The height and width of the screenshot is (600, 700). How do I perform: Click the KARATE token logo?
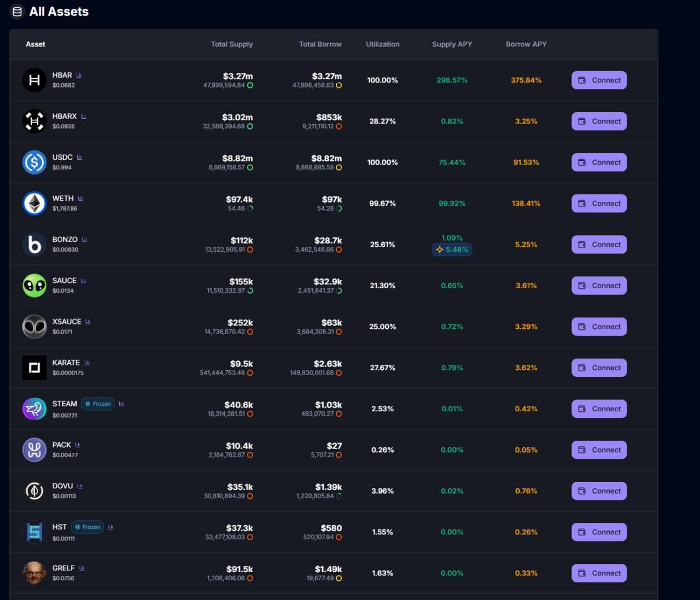pos(34,368)
